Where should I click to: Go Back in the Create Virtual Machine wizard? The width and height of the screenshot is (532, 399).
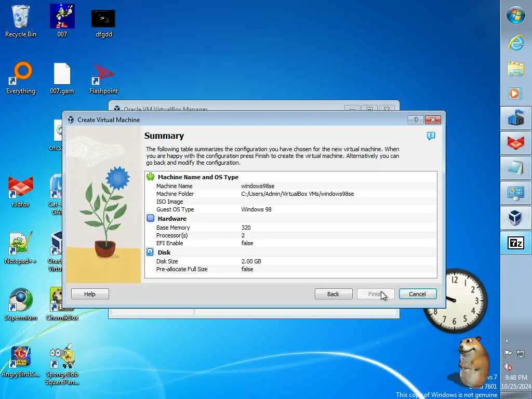[x=333, y=294]
